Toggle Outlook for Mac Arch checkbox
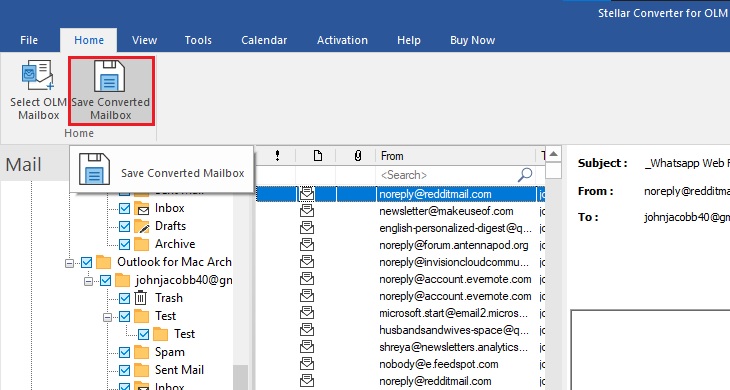Screen dimensions: 730x390 pyautogui.click(x=87, y=262)
